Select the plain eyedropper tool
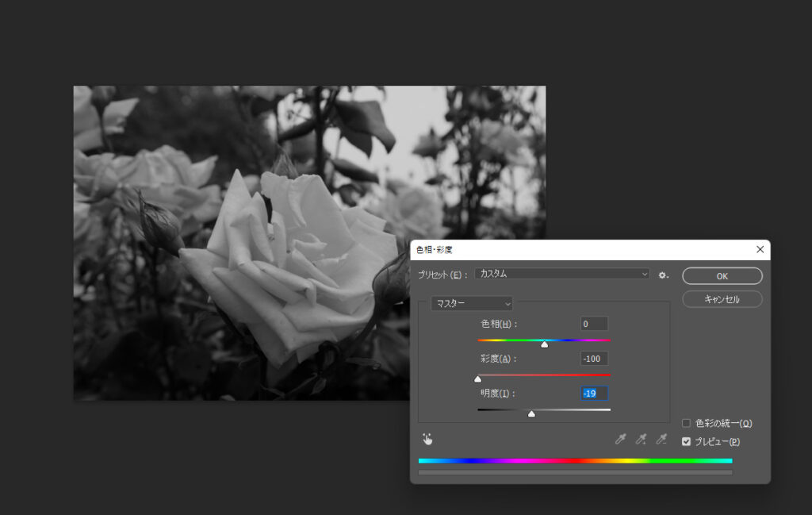This screenshot has width=812, height=515. (621, 439)
